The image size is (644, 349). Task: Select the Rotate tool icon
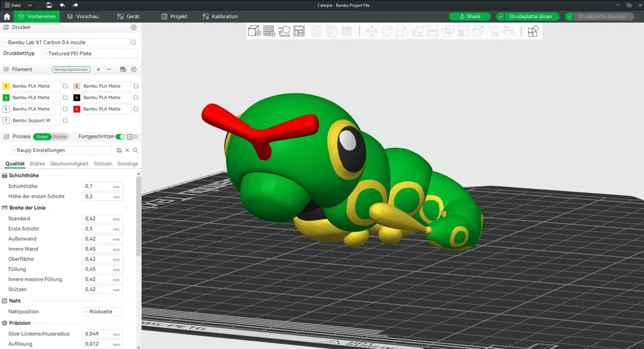(x=387, y=31)
